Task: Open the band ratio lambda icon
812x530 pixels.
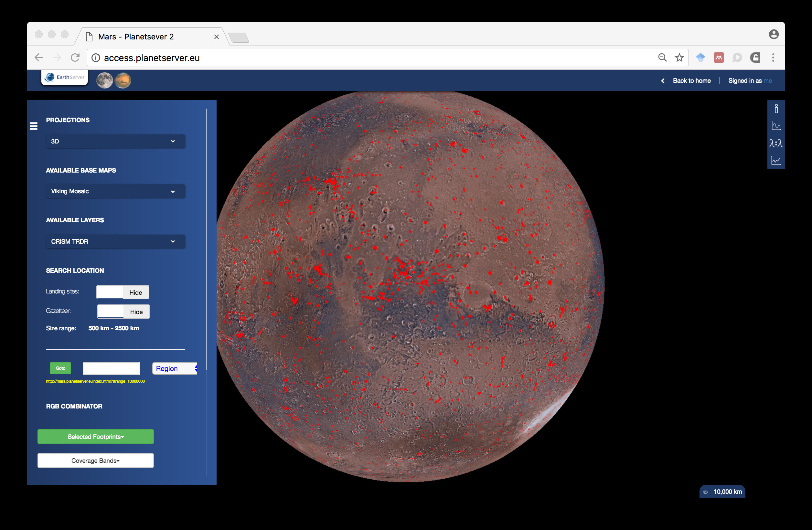Action: [x=776, y=143]
